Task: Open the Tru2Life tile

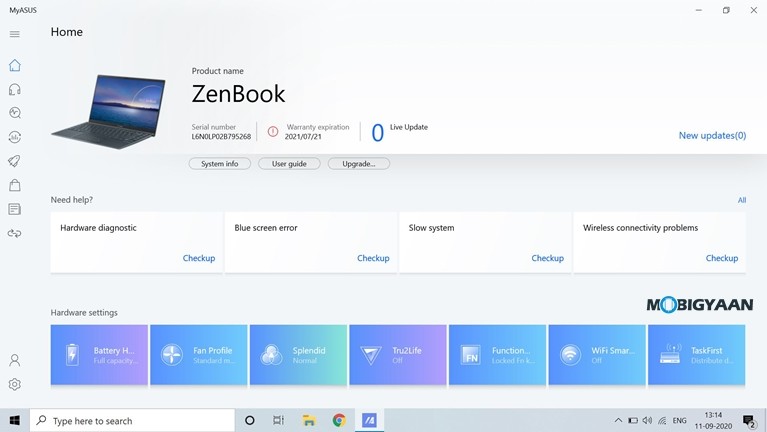Action: (x=398, y=355)
